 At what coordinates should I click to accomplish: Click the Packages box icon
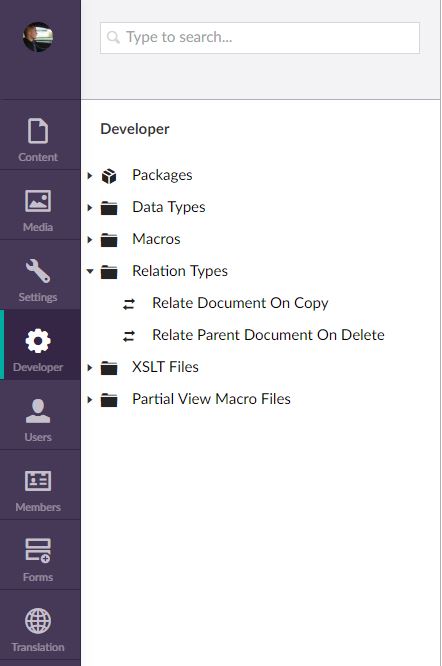point(109,176)
